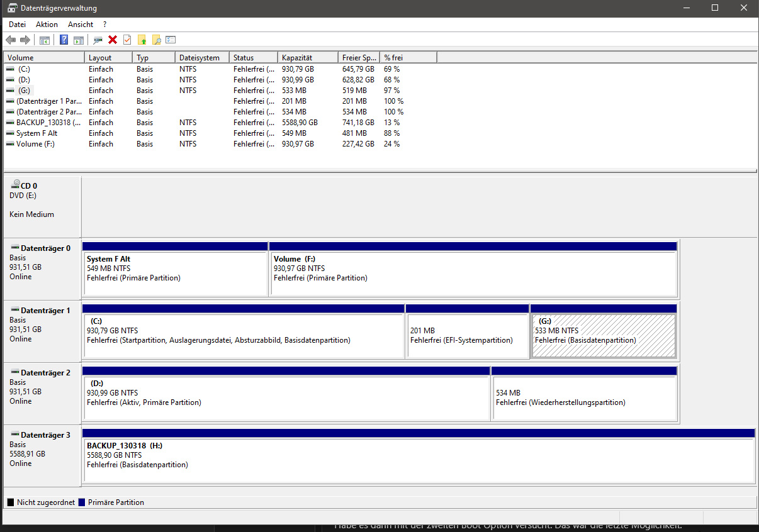
Task: Select Volume (F:) row in list
Action: tap(35, 144)
